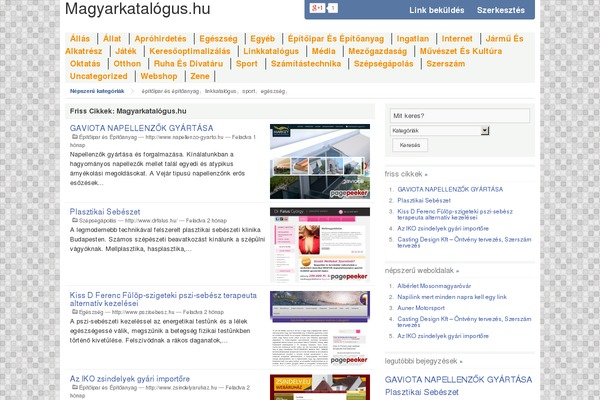Open Ruha És Divatáru category
This screenshot has height=400, width=600.
pos(188,64)
